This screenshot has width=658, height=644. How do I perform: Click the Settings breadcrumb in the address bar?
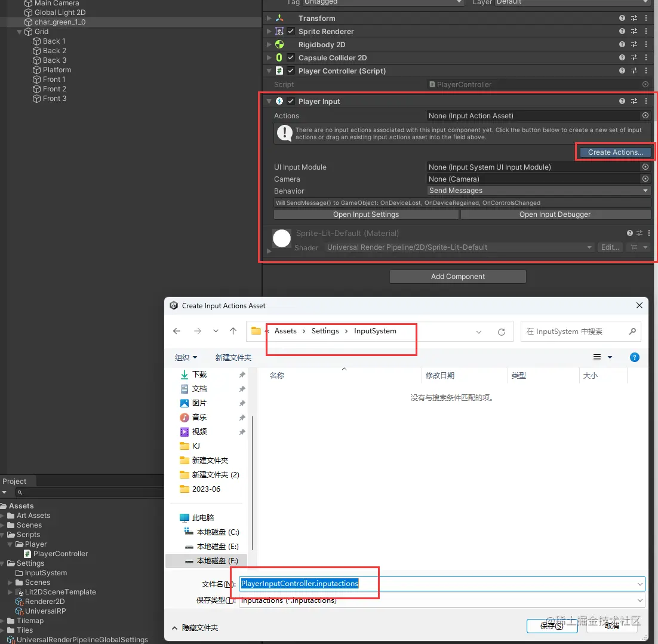coord(325,331)
